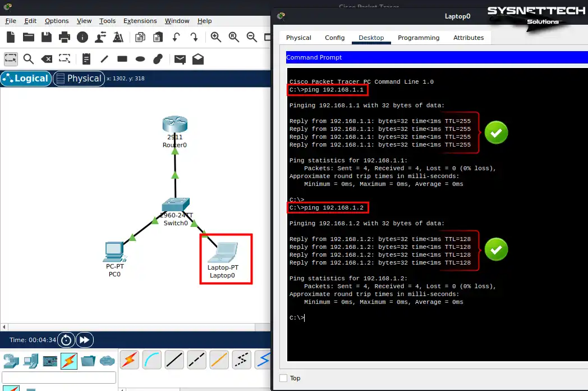Screen dimensions: 588x391
Task: Copy selection with the Copy icon
Action: click(140, 37)
